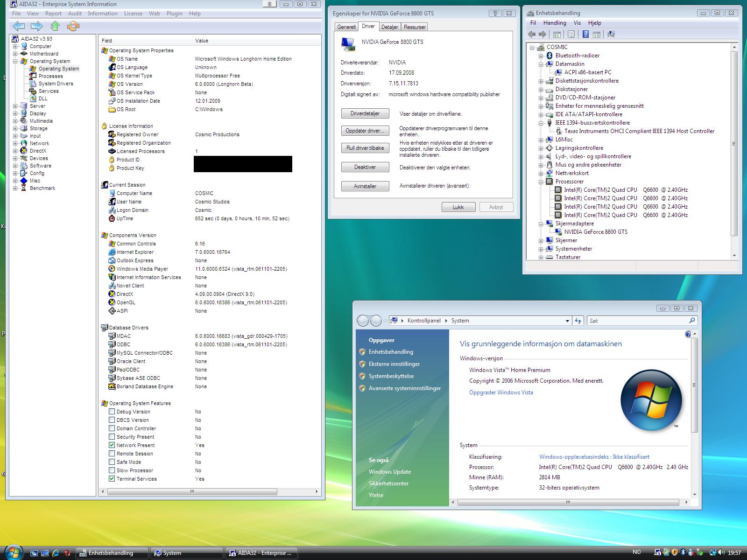Expand the Motherboard tree node
The height and width of the screenshot is (560, 747).
[x=15, y=54]
